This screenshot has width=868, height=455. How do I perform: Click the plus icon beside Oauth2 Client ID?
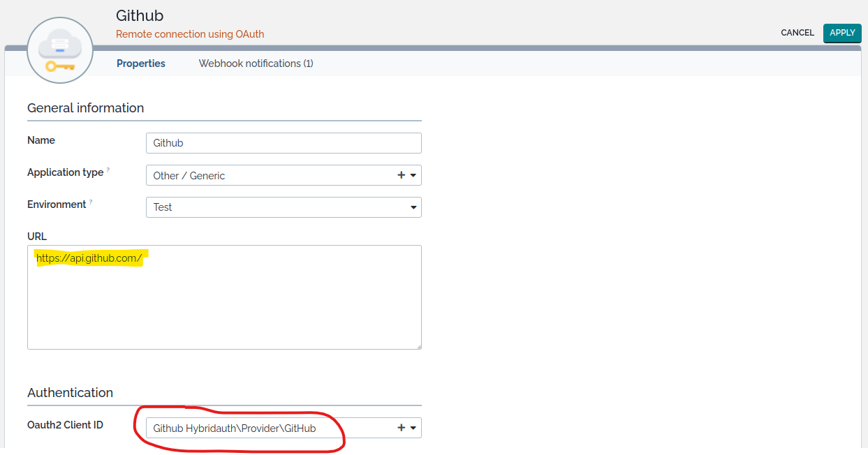[x=401, y=428]
